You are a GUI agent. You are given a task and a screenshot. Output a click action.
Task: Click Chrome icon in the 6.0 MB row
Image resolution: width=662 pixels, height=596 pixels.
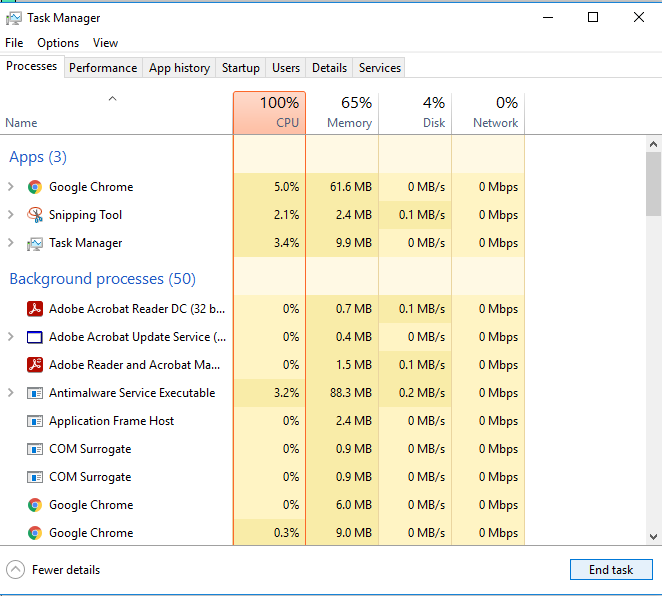click(35, 505)
